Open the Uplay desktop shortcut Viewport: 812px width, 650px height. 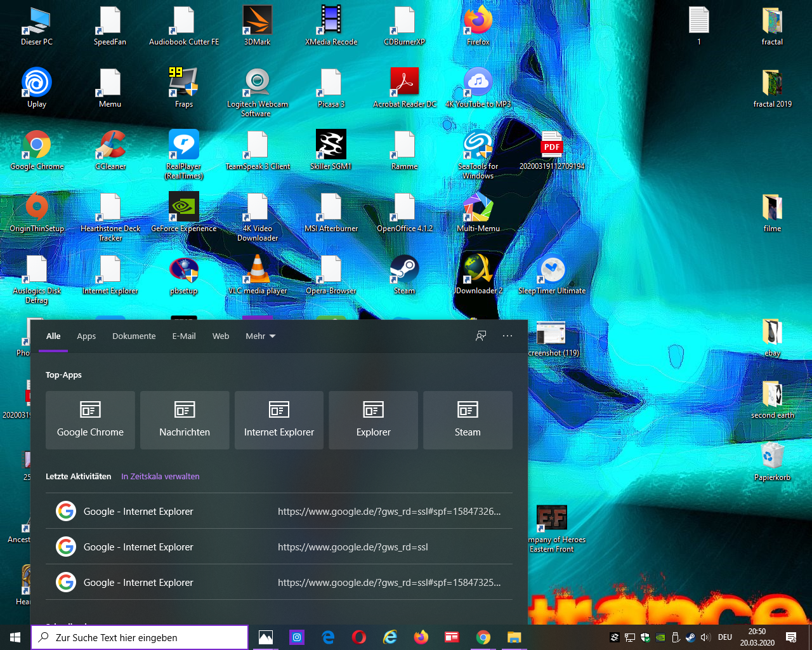click(x=37, y=88)
